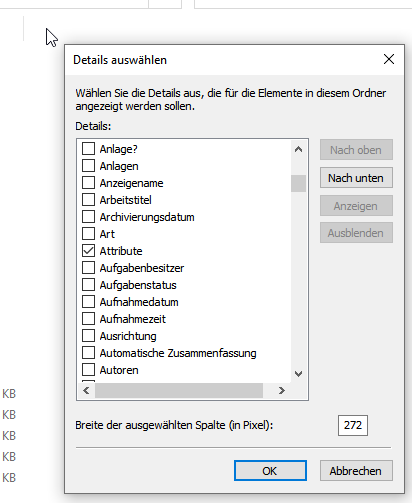Enable the Anlagen checkbox
412x503 pixels.
88,165
